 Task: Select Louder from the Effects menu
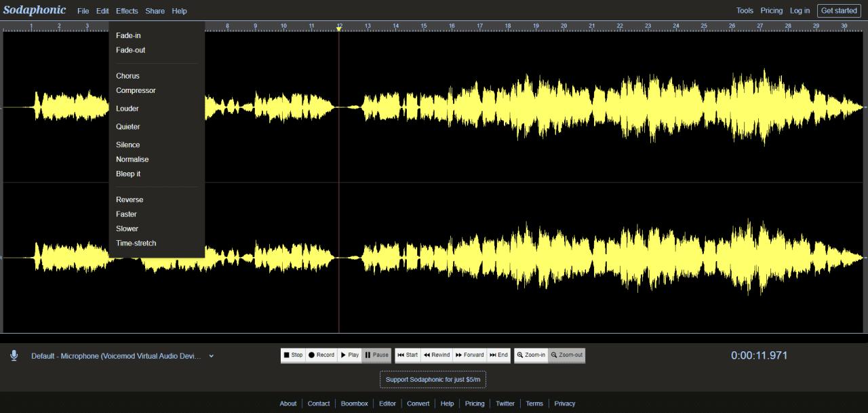point(127,109)
